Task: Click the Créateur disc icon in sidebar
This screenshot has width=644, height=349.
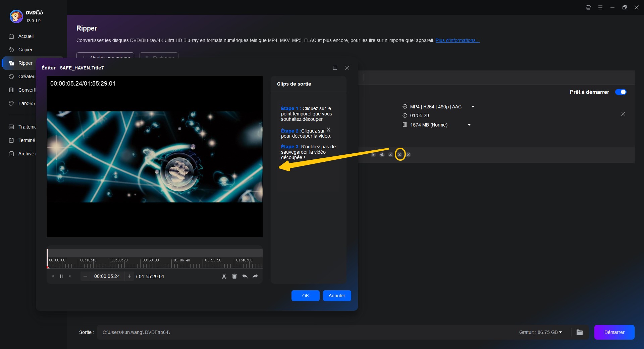Action: (x=11, y=77)
